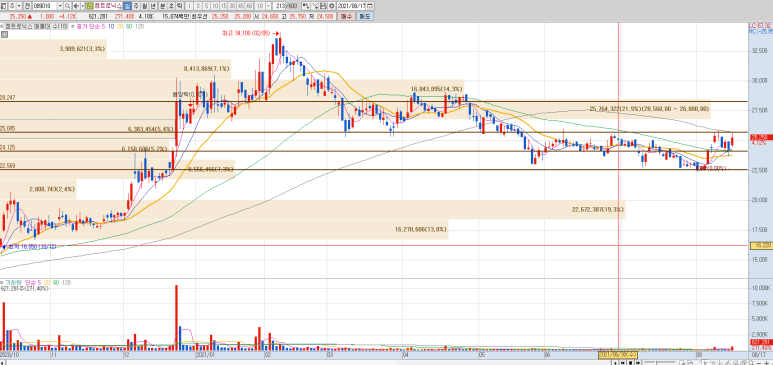Viewport: 773px width, 365px height.
Task: Click the zoom out minus icon at bottom right
Action: (x=758, y=363)
